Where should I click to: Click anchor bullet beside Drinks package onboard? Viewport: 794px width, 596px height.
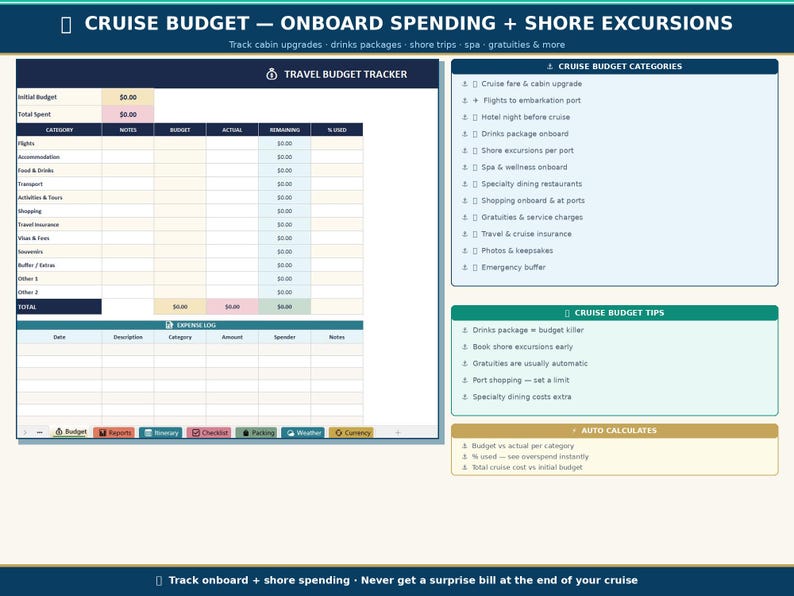[x=465, y=134]
